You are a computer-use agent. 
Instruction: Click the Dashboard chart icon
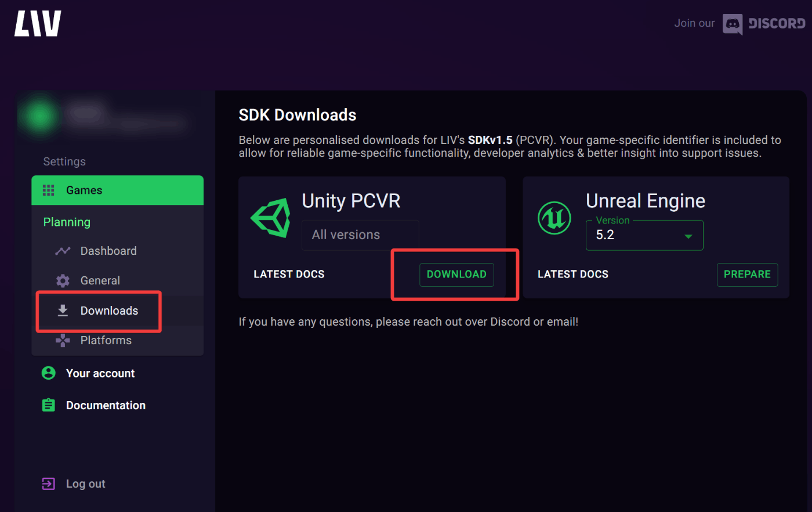(x=63, y=251)
